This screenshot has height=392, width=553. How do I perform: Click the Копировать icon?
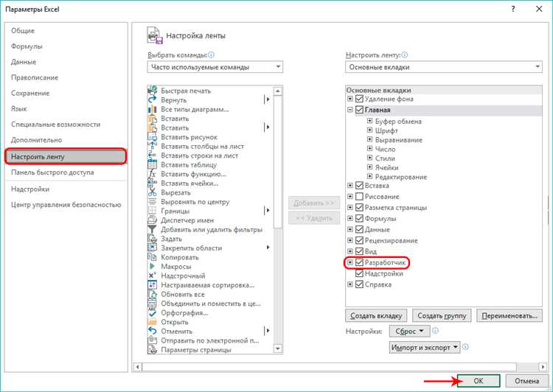[x=153, y=257]
